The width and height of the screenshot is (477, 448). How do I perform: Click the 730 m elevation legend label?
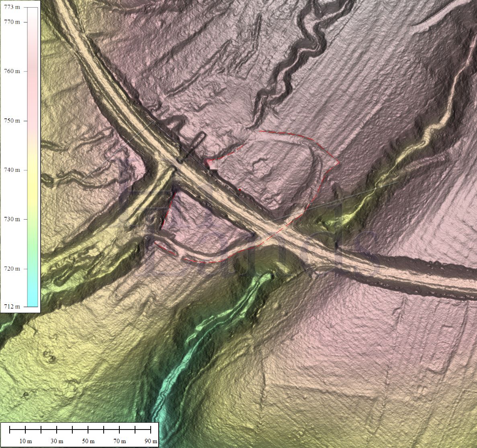click(11, 219)
